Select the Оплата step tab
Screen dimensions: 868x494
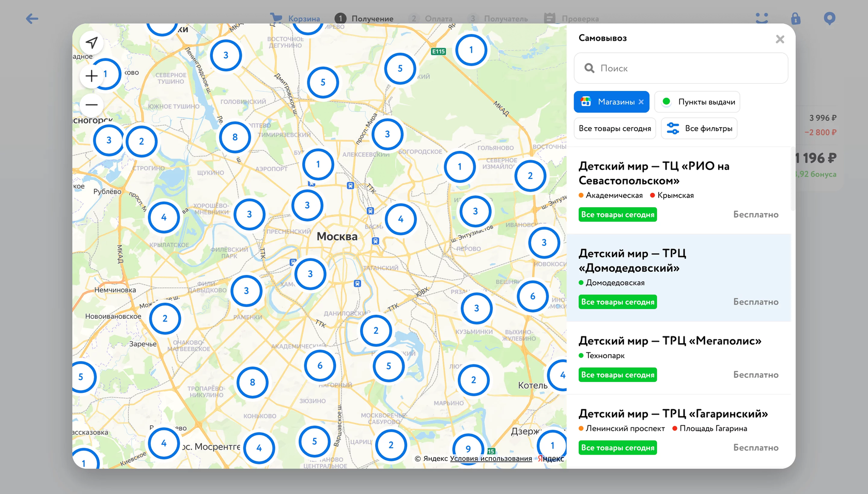[x=430, y=19]
